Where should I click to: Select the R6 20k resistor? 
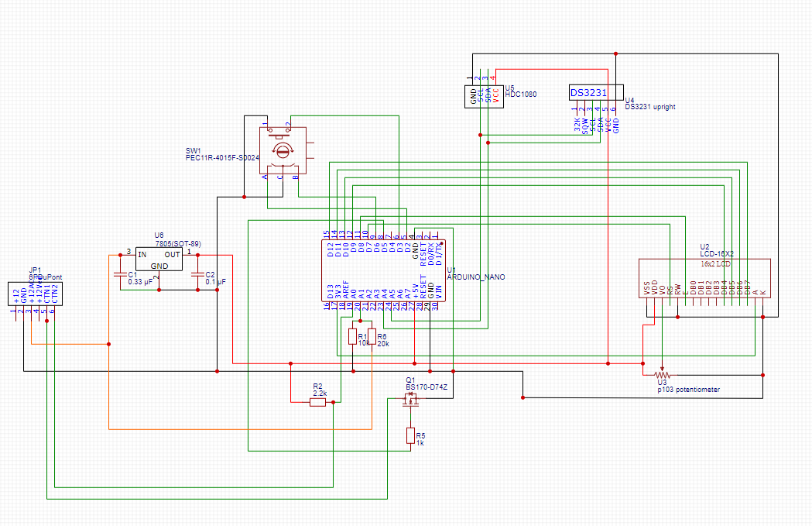[372, 336]
